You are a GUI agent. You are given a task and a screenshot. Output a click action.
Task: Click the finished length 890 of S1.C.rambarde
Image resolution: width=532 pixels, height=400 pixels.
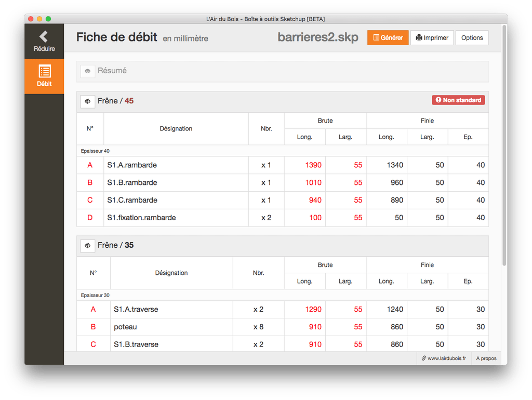pos(397,200)
